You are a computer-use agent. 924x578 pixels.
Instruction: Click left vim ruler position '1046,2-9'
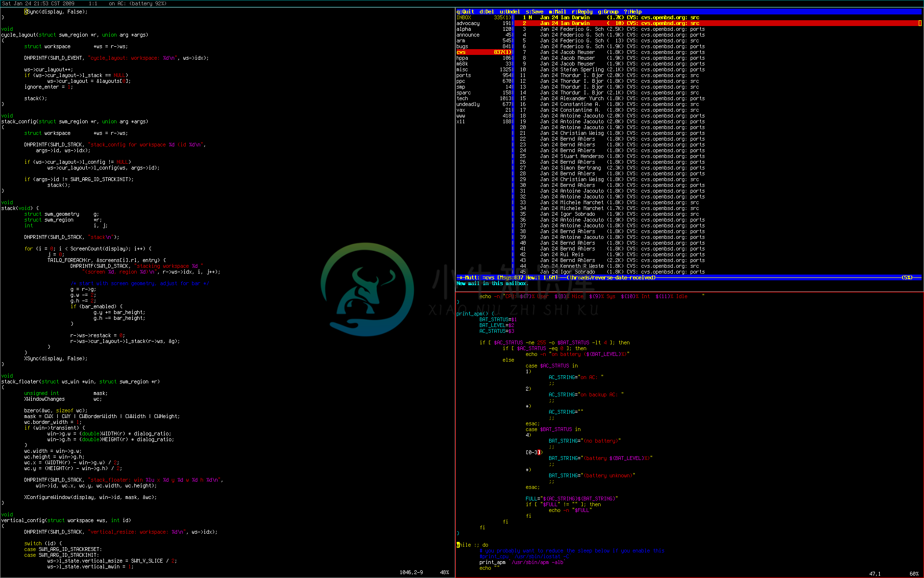(x=411, y=572)
